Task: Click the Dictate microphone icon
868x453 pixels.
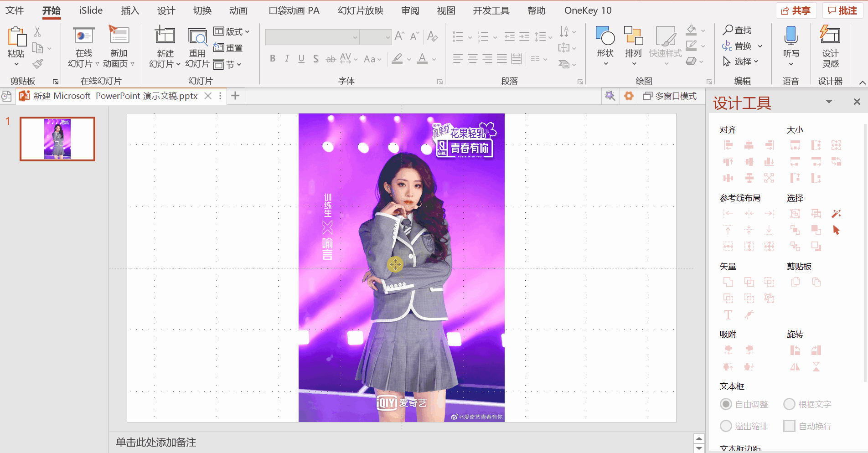Action: click(x=791, y=35)
